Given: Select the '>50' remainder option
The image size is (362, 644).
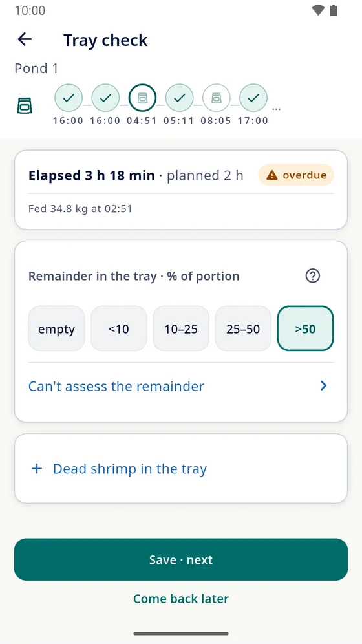Looking at the screenshot, I should [305, 328].
